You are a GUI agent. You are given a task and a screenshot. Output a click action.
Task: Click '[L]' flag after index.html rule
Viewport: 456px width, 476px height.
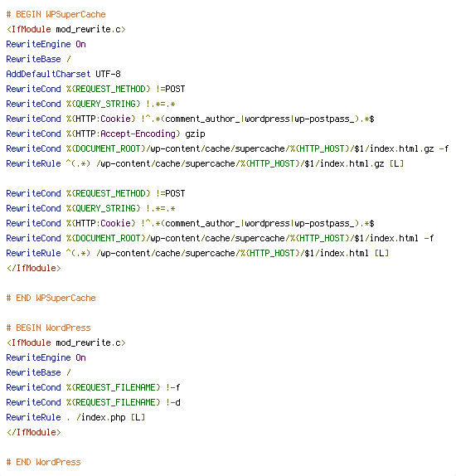click(x=381, y=253)
